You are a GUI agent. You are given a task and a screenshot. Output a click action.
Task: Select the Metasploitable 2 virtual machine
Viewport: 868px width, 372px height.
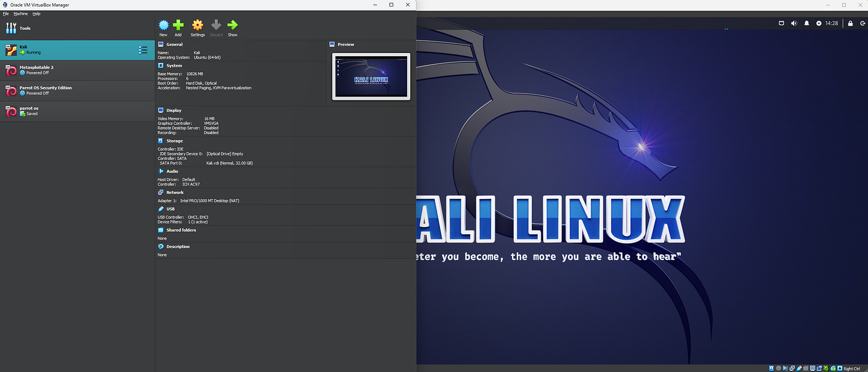(x=77, y=70)
